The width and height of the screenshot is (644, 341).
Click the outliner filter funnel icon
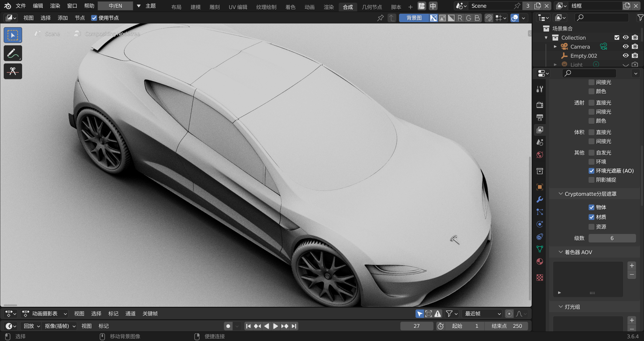[x=640, y=17]
